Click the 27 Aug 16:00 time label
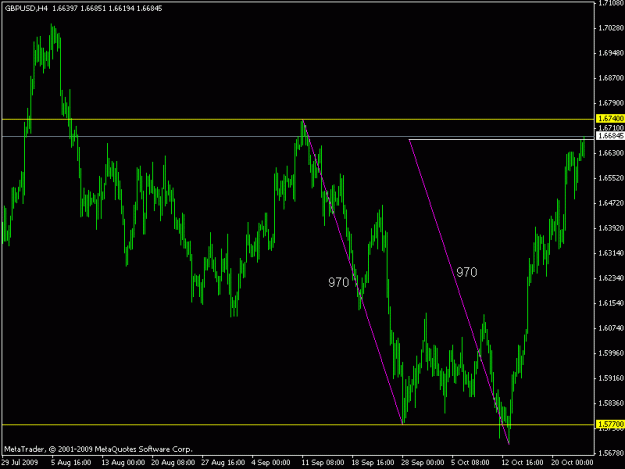Image resolution: width=625 pixels, height=469 pixels. coord(223,463)
